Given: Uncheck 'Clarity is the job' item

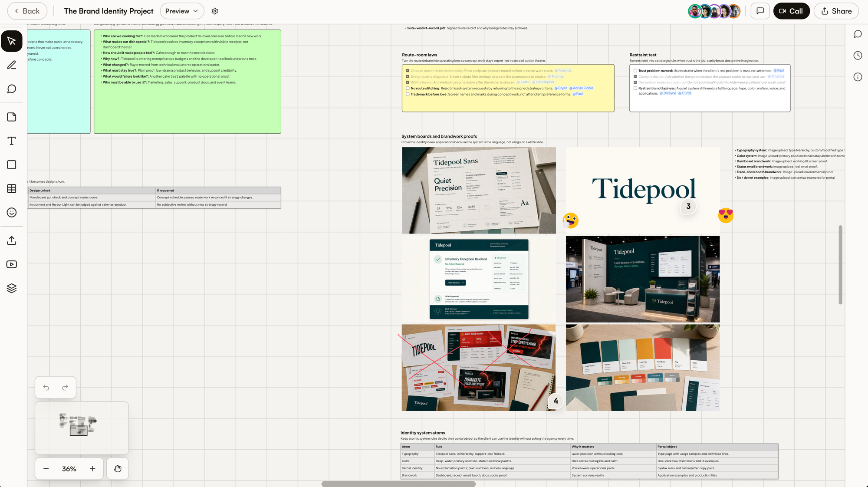Looking at the screenshot, I should tap(635, 76).
